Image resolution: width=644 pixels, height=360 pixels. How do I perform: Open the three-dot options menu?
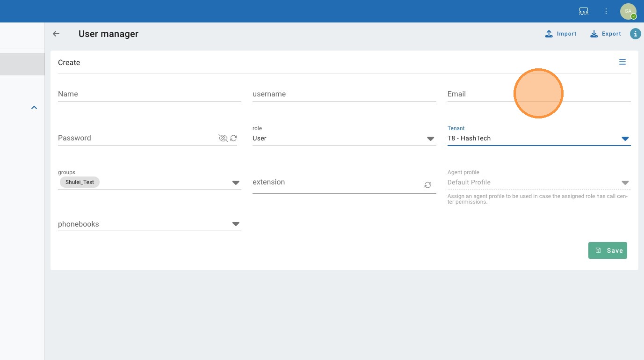tap(606, 11)
